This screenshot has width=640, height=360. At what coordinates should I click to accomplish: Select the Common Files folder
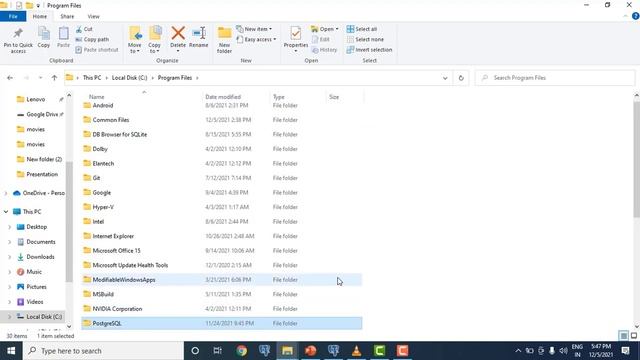pyautogui.click(x=222, y=120)
